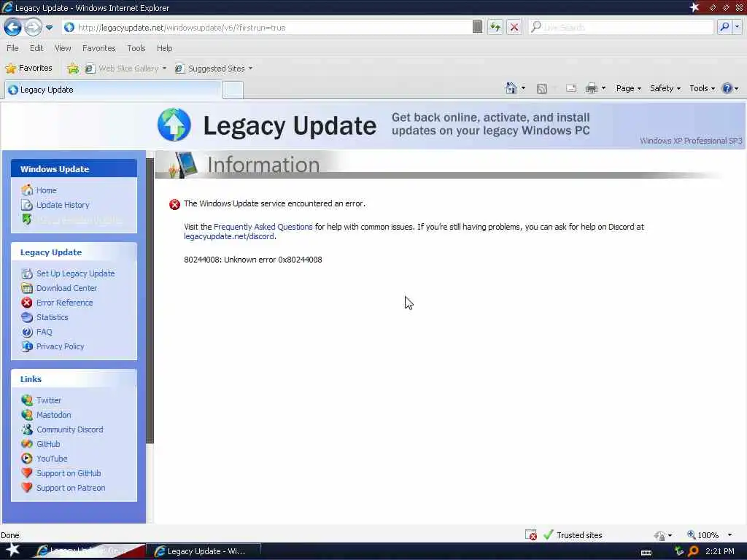Click Support on GitHub link
747x560 pixels.
69,473
